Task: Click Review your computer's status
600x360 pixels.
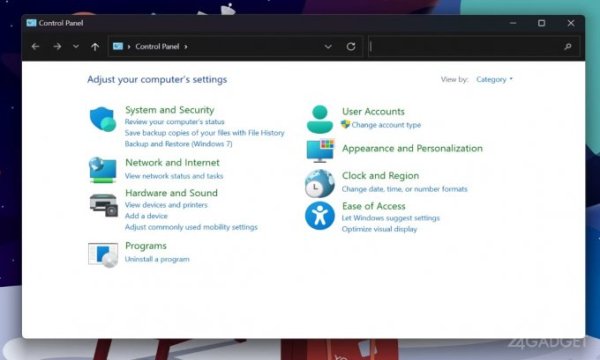Action: click(x=174, y=122)
